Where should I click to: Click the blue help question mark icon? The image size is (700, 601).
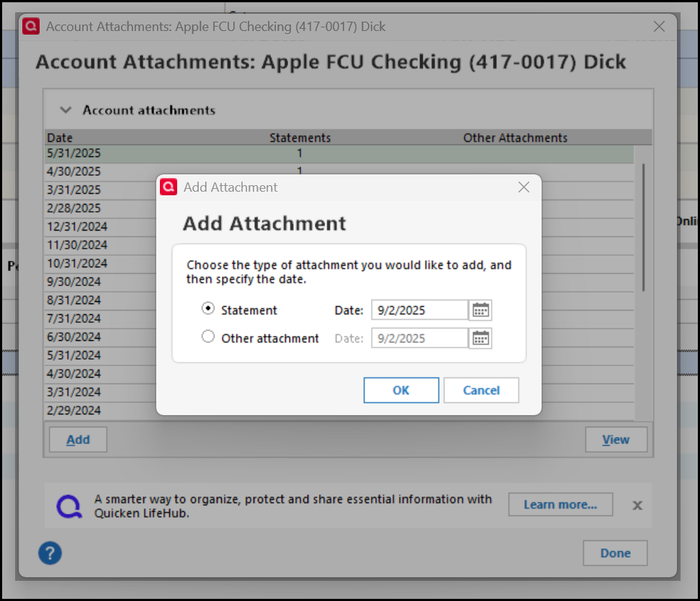coord(50,553)
